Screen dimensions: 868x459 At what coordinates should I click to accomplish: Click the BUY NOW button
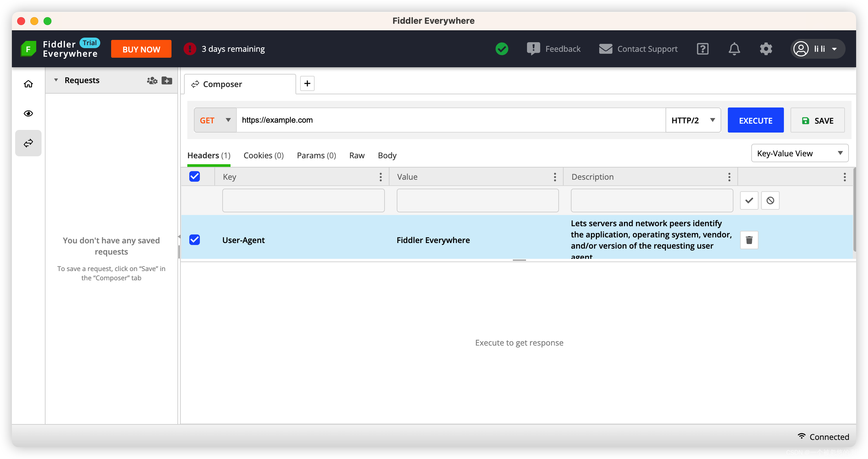point(141,49)
